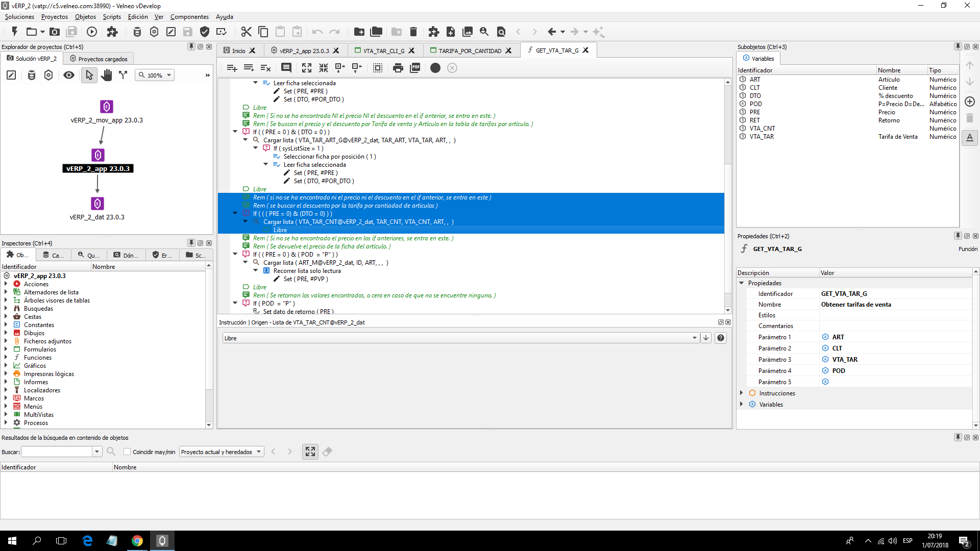Open the 100% zoom dropdown
The image size is (980, 551).
155,75
